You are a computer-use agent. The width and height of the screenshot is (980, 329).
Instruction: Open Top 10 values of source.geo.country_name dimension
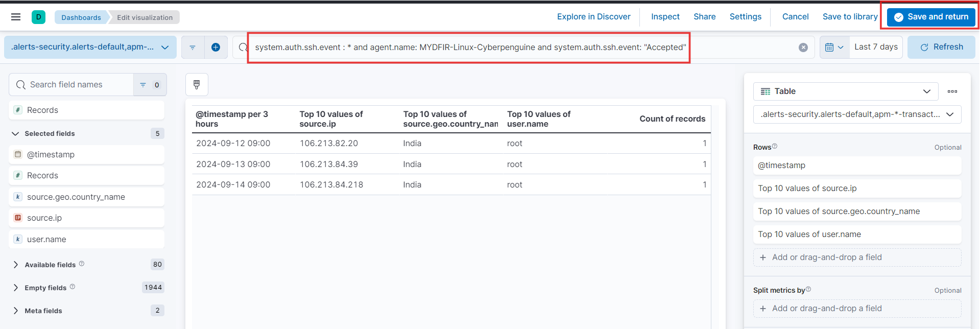(x=857, y=212)
